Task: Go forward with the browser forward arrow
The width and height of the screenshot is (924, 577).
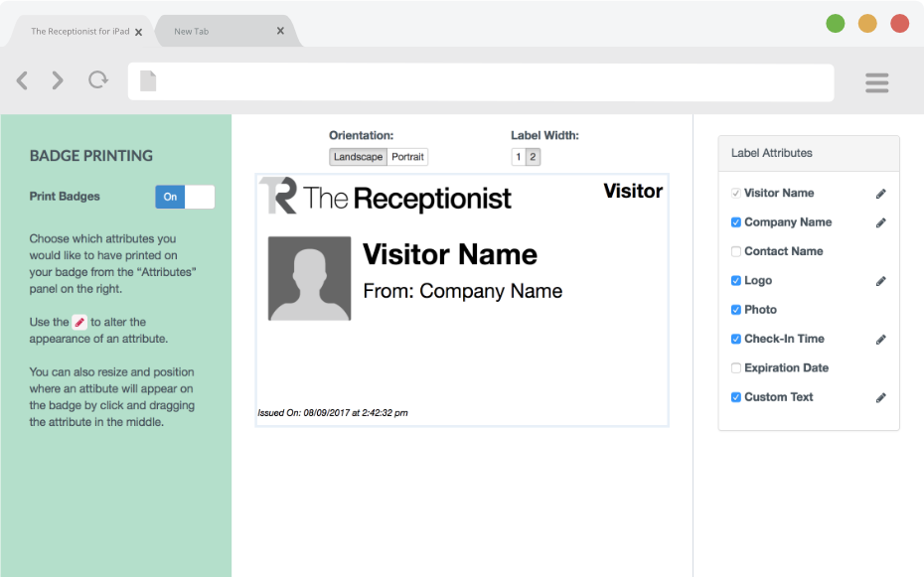Action: pyautogui.click(x=58, y=80)
